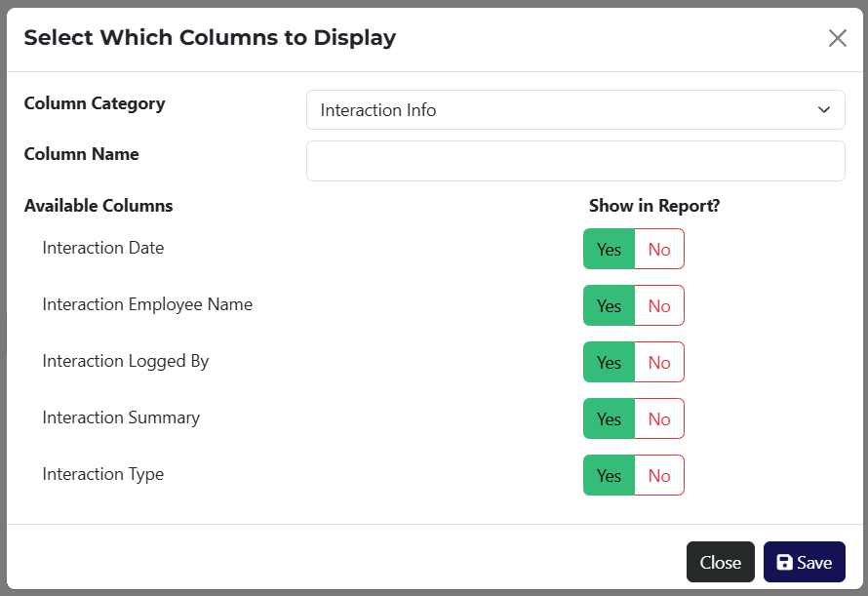
Task: Click the Available Columns heading
Action: [x=99, y=206]
